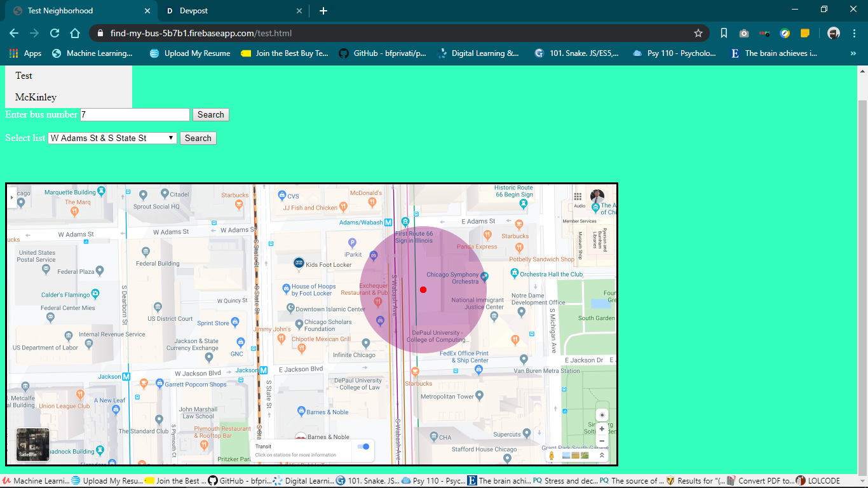Click the Google account photo on map
Image resolution: width=868 pixels, height=488 pixels.
coord(597,196)
